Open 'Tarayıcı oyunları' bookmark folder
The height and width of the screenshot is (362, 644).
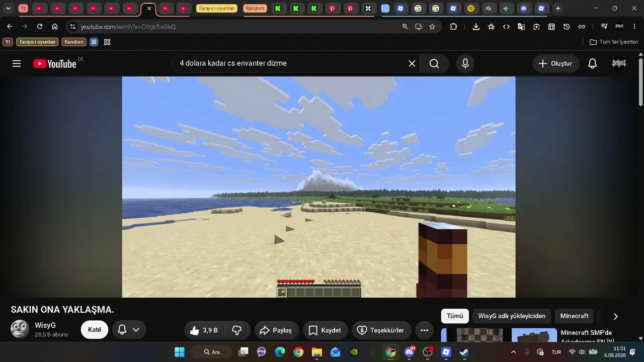(37, 42)
